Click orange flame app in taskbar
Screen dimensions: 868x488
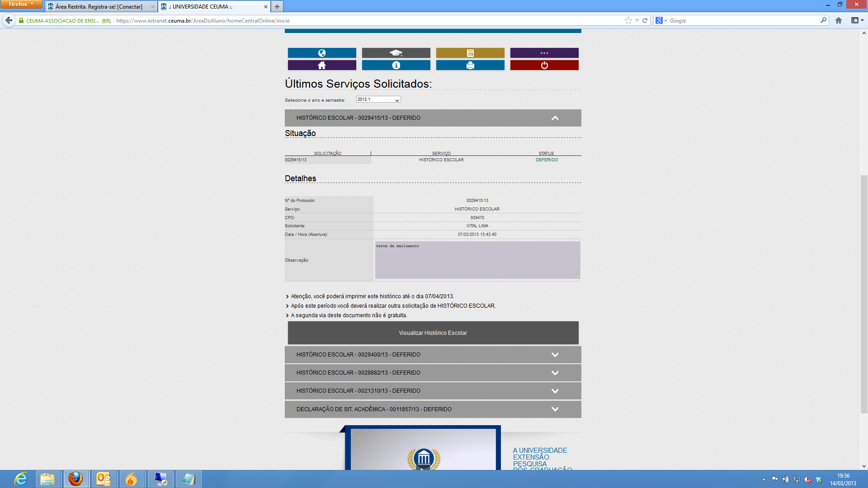(132, 479)
